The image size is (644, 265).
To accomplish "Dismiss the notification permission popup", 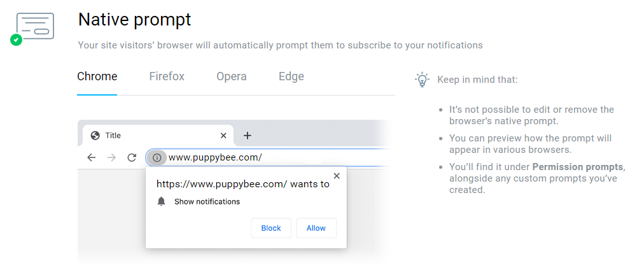I will (337, 176).
